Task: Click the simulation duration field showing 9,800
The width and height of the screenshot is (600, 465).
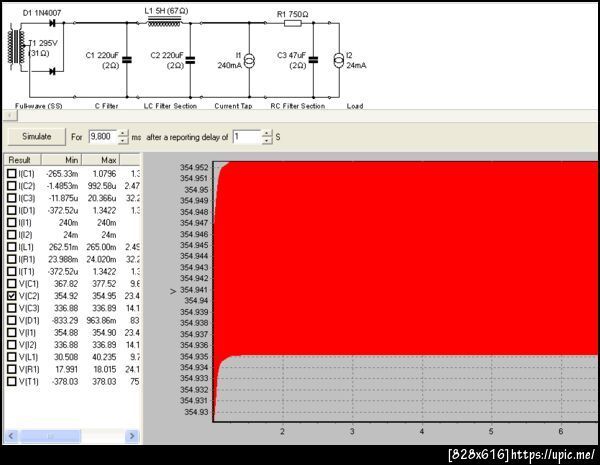Action: tap(103, 137)
